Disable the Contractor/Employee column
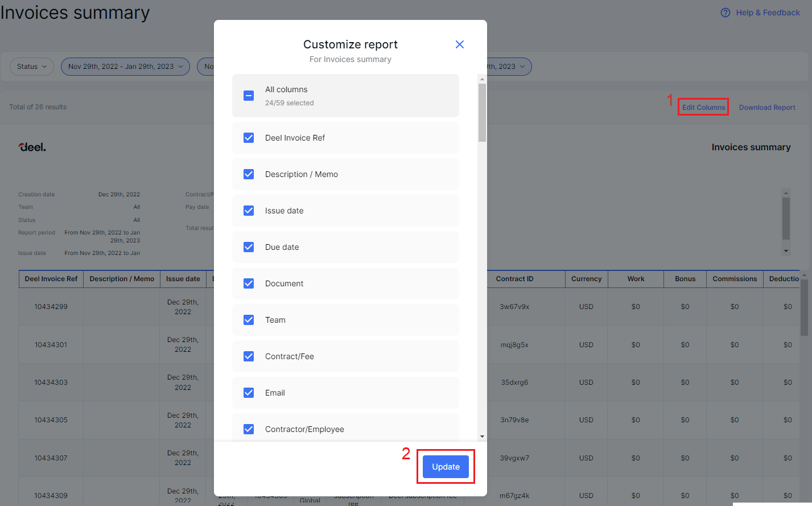Viewport: 812px width, 506px height. [x=249, y=429]
